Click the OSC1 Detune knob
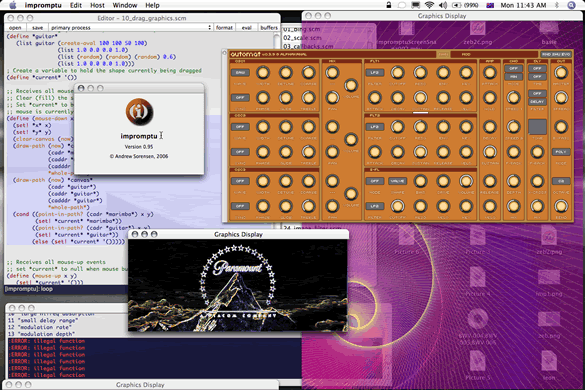The height and width of the screenshot is (390, 585). tap(286, 73)
